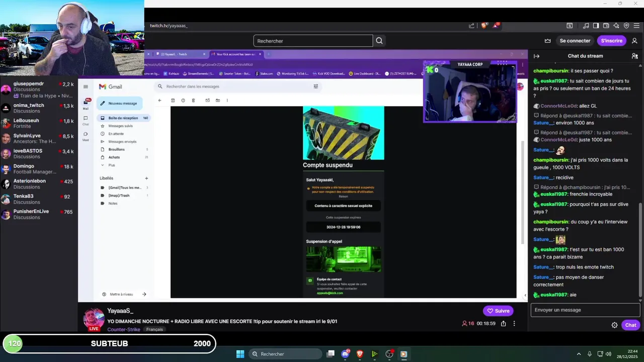Open SylvainLyve channel in sidebar
The image size is (644, 362).
[39, 138]
